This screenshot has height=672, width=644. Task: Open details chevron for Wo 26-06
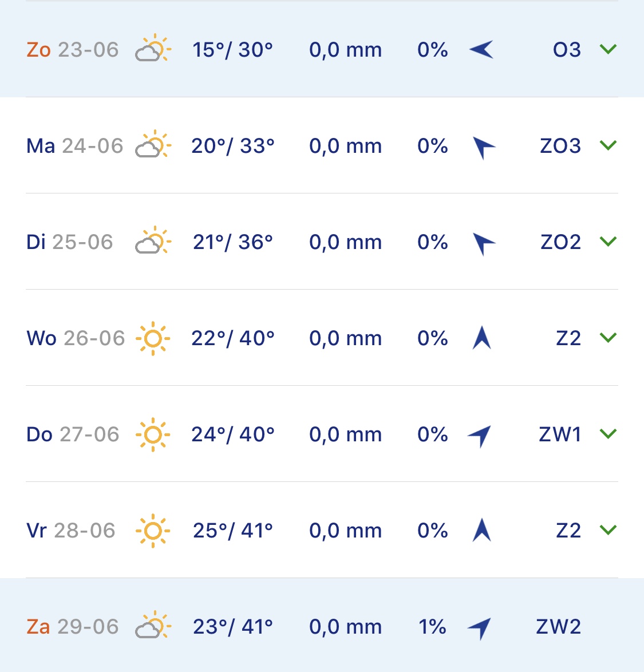(608, 338)
